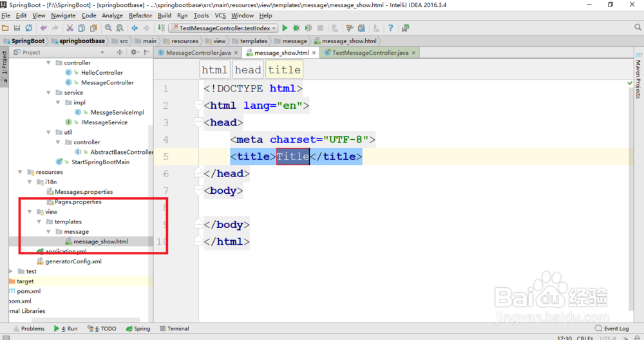Image resolution: width=644 pixels, height=340 pixels.
Task: Collapse the service folder
Action: point(48,92)
